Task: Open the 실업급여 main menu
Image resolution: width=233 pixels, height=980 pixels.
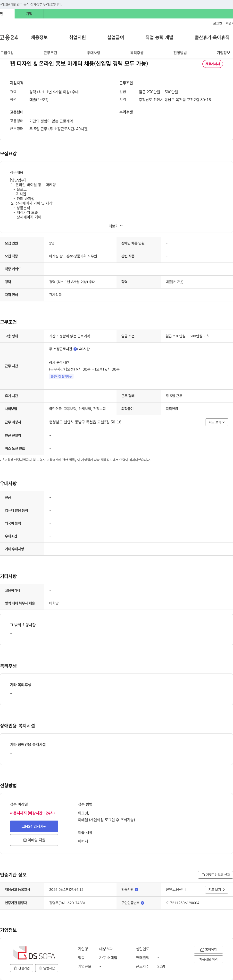Action: click(116, 37)
